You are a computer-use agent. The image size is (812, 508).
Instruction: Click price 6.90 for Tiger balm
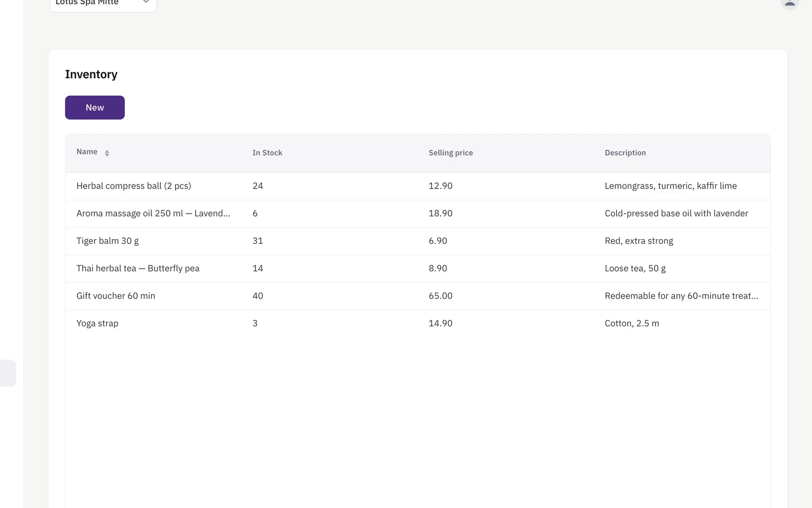(x=438, y=241)
